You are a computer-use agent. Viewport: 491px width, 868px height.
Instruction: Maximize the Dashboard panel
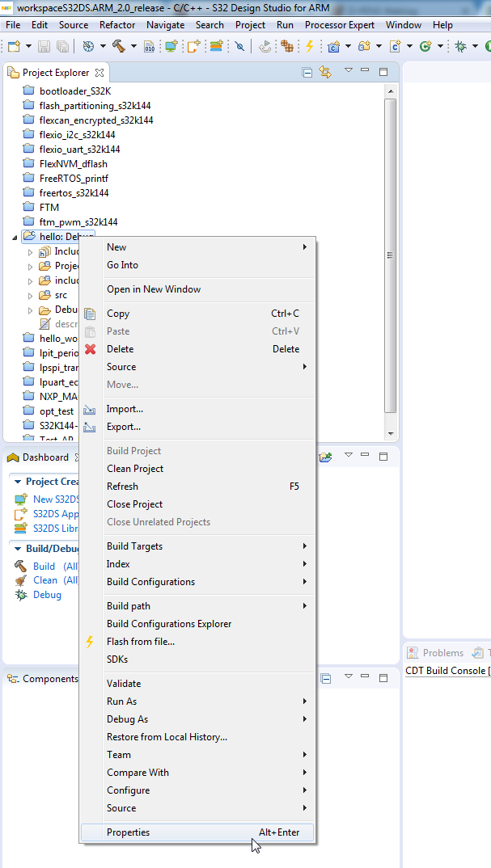tap(383, 457)
